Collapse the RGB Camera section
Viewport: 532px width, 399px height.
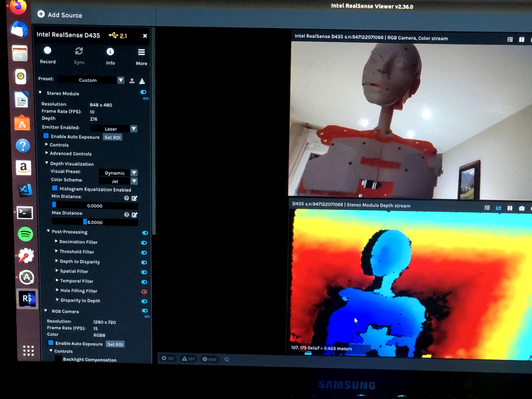coord(46,310)
